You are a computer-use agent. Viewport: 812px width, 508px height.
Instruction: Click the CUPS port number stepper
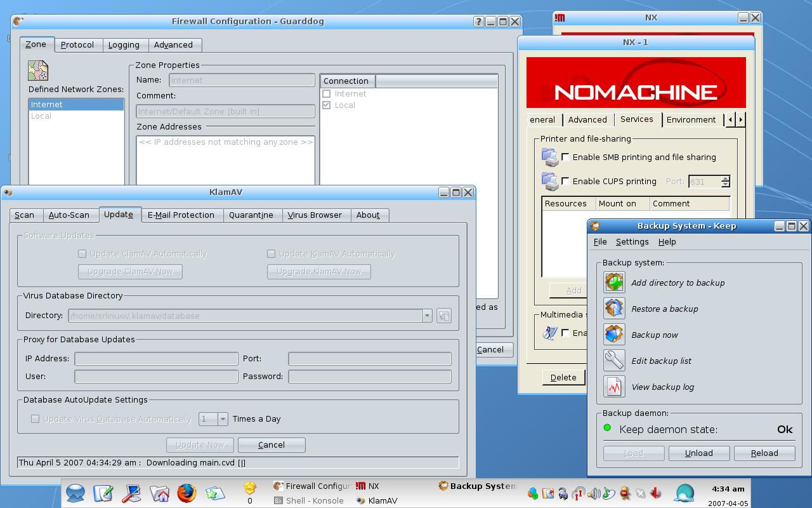(x=725, y=182)
